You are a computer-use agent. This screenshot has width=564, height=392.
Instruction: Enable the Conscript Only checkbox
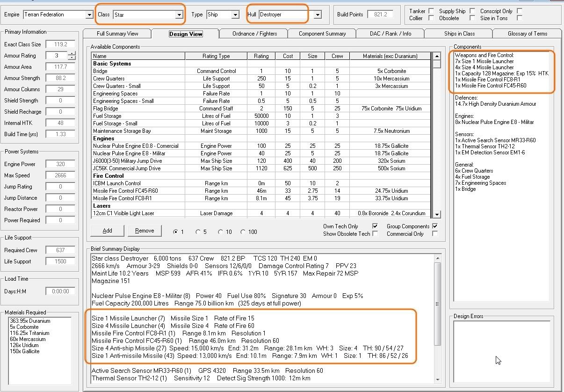pos(519,11)
